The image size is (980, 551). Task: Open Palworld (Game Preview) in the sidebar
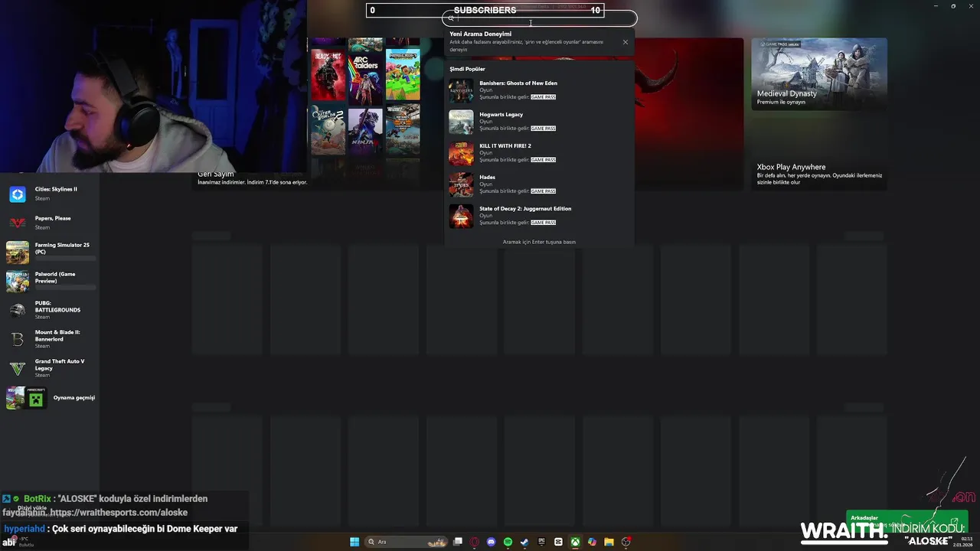(x=50, y=281)
